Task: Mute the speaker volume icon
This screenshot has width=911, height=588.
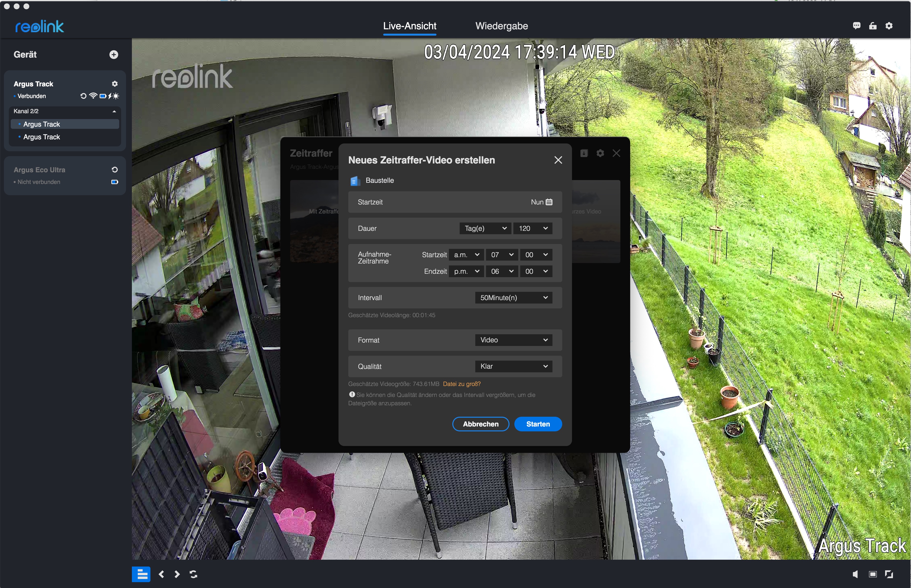Action: 856,574
